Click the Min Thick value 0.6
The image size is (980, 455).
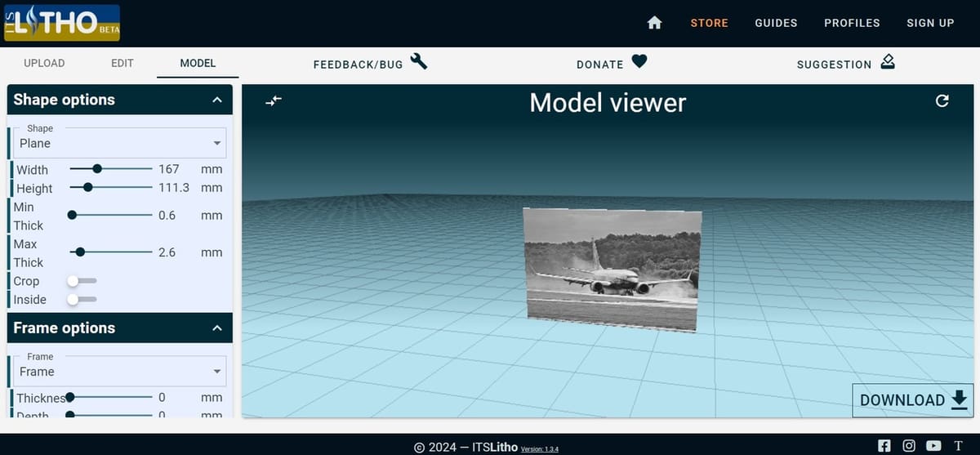(167, 216)
